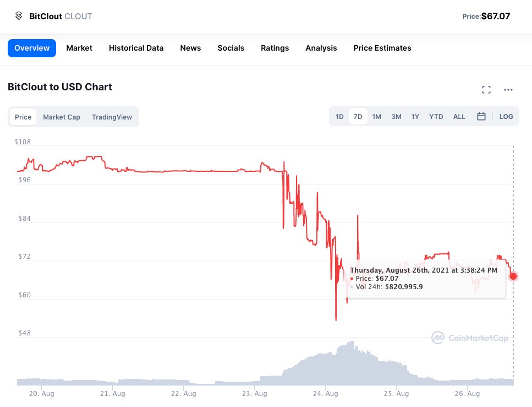Open the chart more options menu

tap(508, 90)
